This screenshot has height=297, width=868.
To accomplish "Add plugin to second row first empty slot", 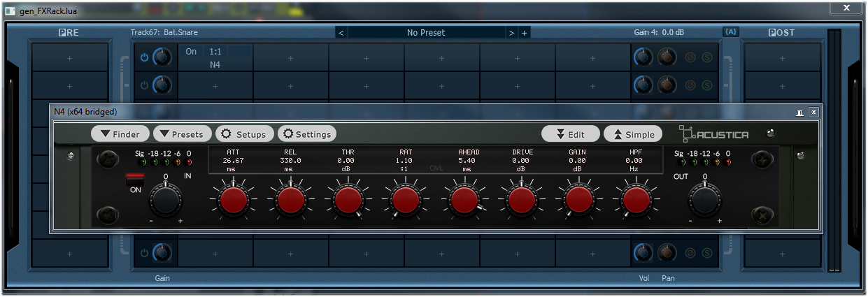I will 215,86.
